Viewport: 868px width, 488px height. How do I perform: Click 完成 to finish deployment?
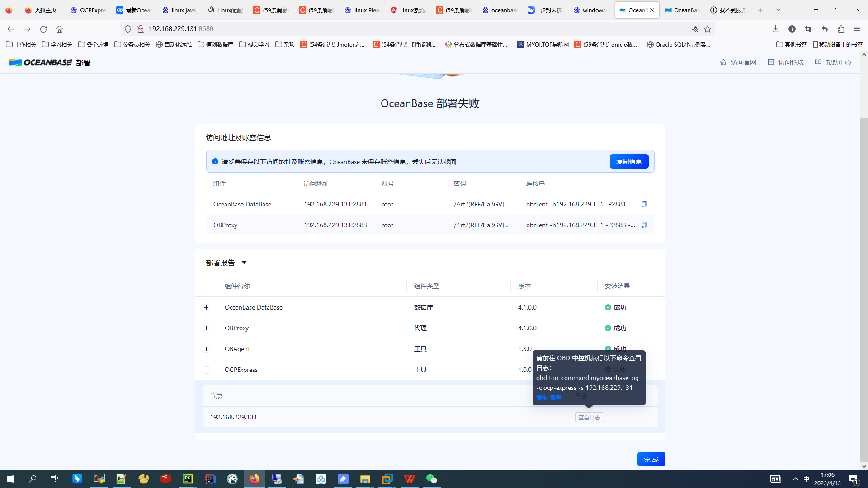651,459
